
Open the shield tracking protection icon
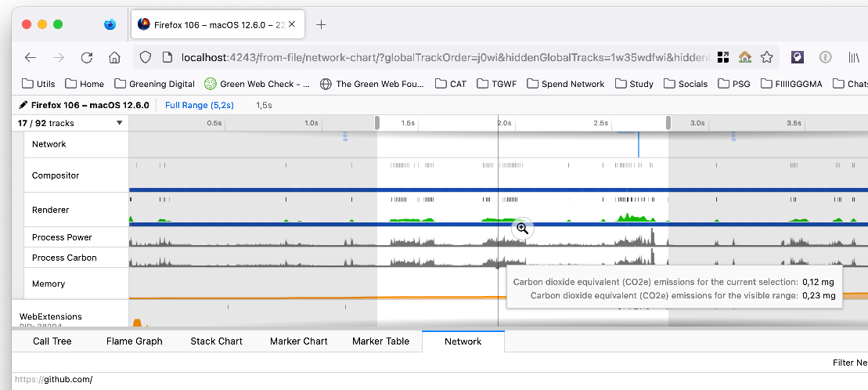(x=145, y=57)
